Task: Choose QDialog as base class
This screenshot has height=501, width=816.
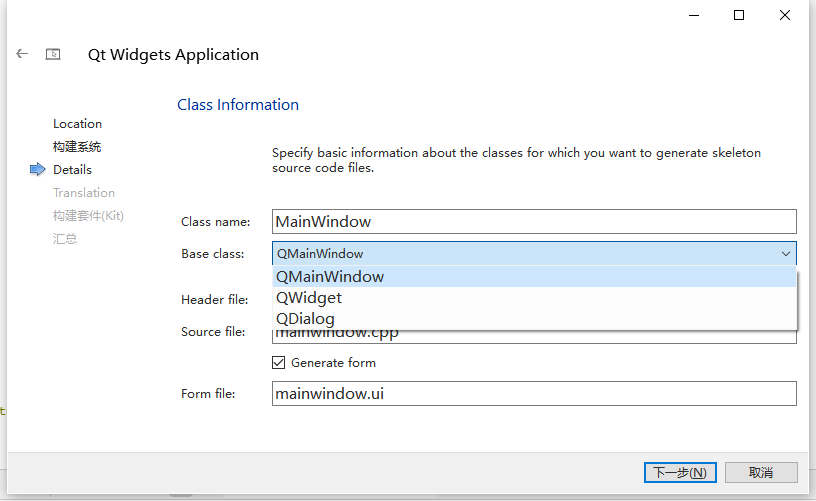Action: (534, 318)
